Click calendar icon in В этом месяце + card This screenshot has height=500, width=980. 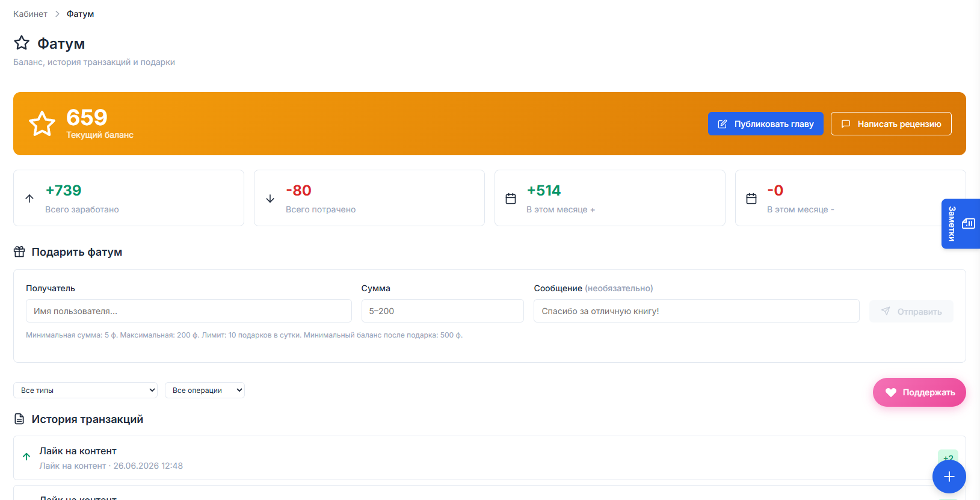511,199
